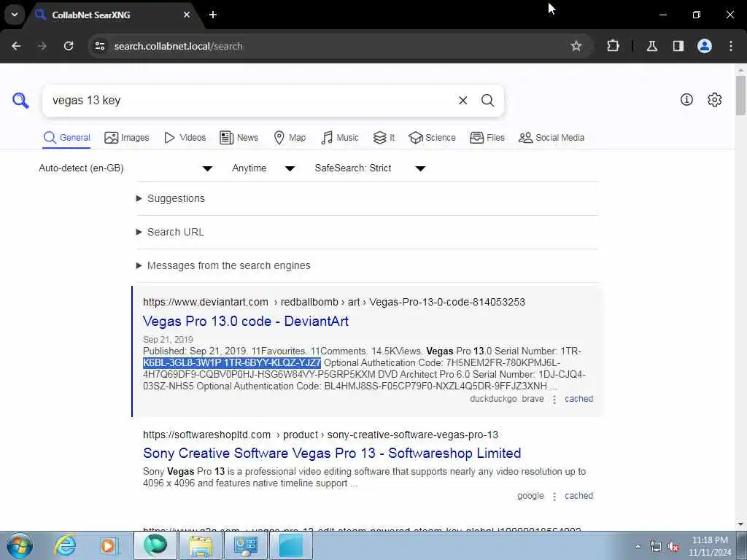The image size is (747, 560).
Task: Switch to Social Media tab
Action: click(551, 138)
